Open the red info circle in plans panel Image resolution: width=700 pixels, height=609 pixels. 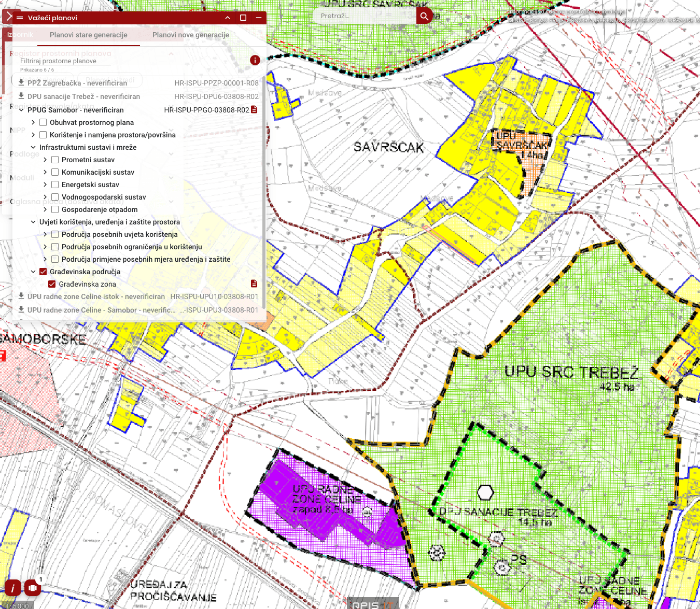[255, 60]
